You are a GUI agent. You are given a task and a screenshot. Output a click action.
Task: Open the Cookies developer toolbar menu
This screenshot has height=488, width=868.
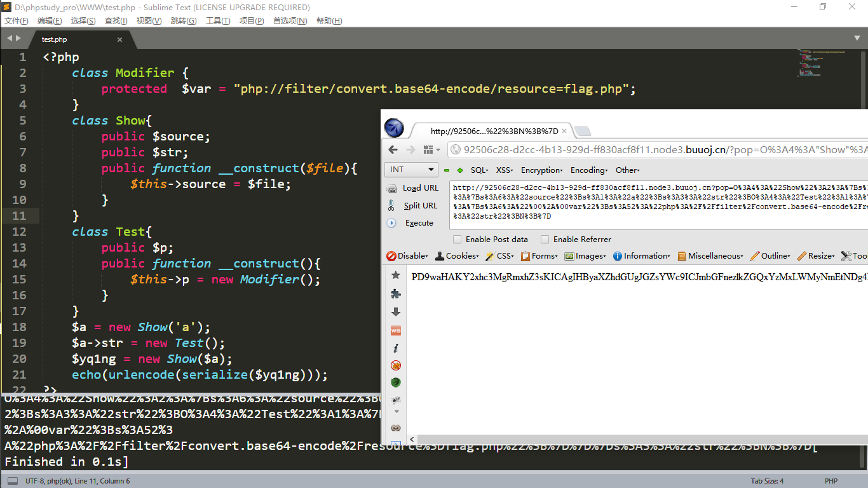(457, 256)
